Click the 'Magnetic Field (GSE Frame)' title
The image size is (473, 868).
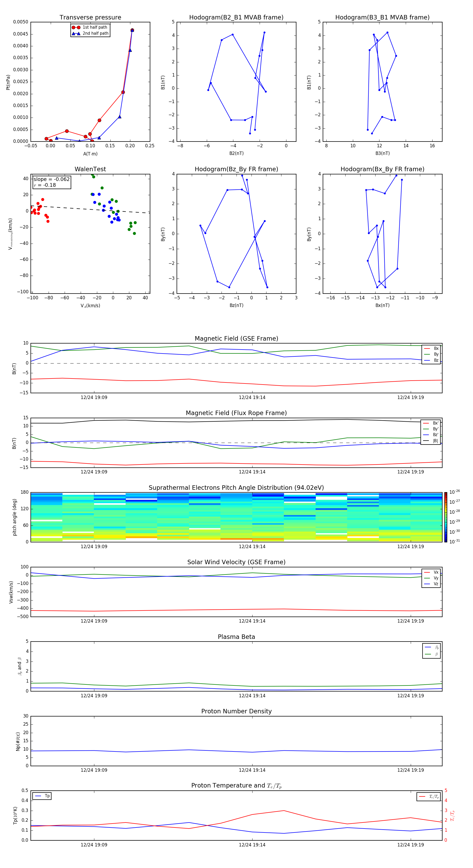tap(236, 339)
